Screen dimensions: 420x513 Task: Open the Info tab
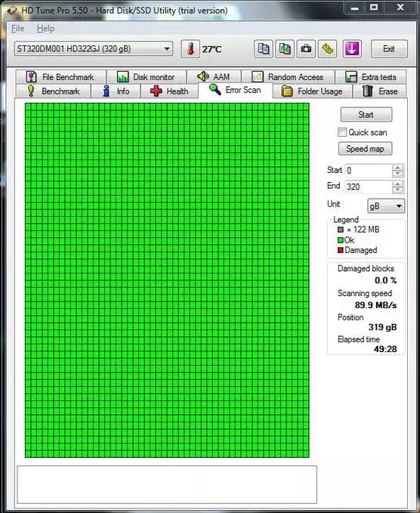point(116,91)
